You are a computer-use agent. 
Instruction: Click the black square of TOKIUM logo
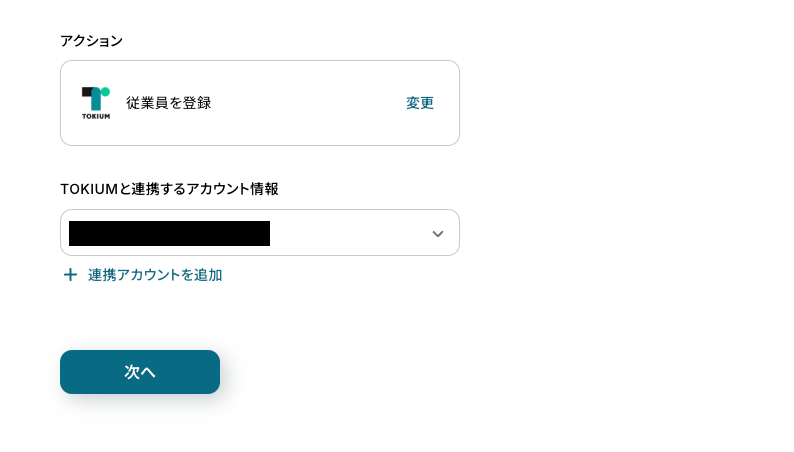point(87,92)
